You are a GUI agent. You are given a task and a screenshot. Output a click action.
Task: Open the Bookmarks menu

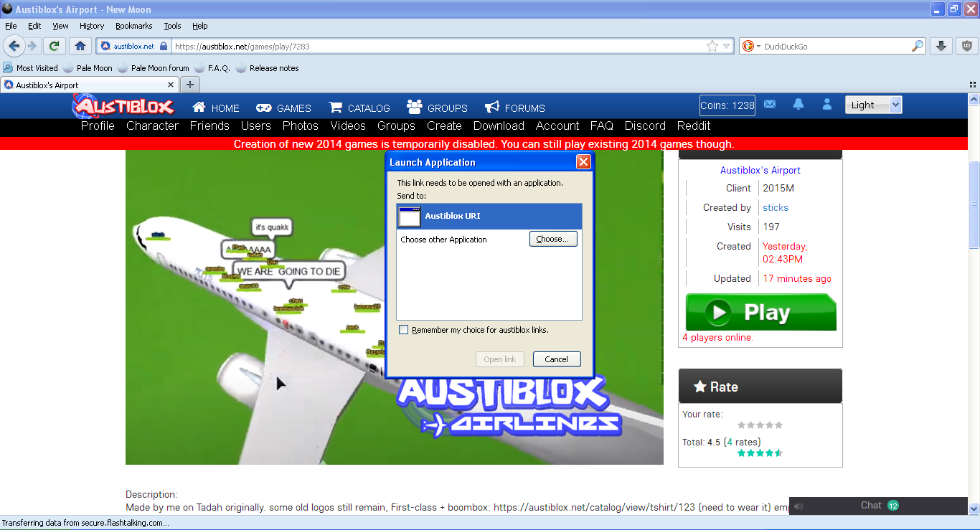click(x=134, y=26)
